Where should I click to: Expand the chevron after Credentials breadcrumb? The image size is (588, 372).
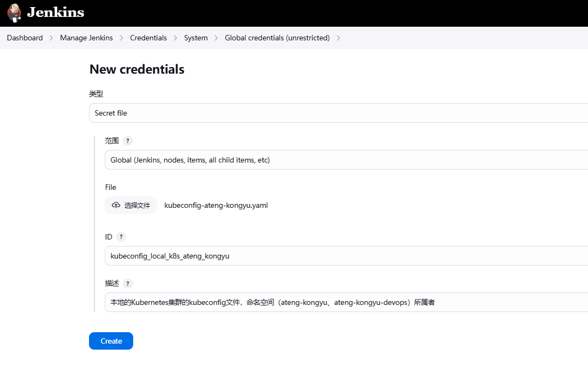[175, 38]
